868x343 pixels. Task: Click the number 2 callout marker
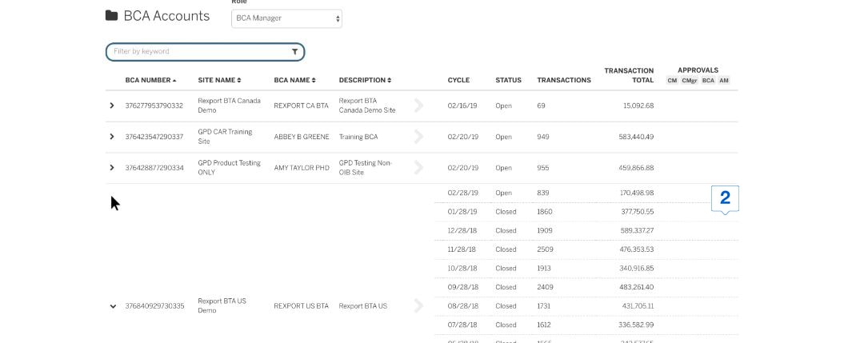[725, 198]
